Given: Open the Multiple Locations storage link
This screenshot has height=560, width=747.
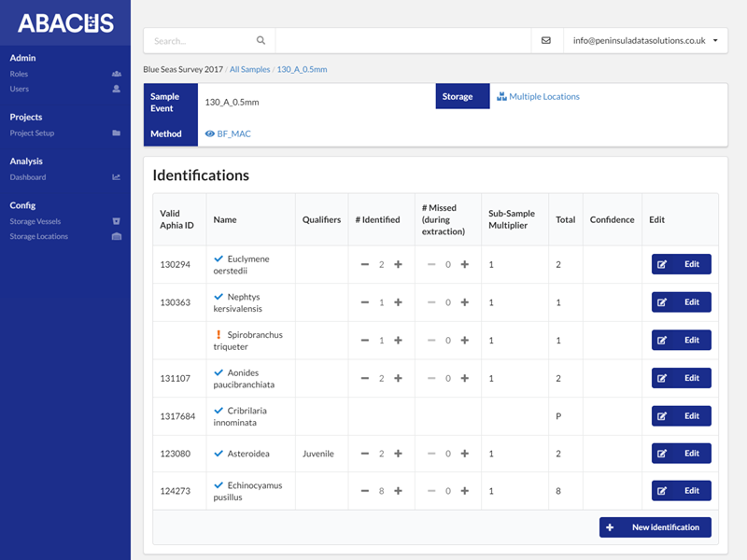Looking at the screenshot, I should pos(543,97).
